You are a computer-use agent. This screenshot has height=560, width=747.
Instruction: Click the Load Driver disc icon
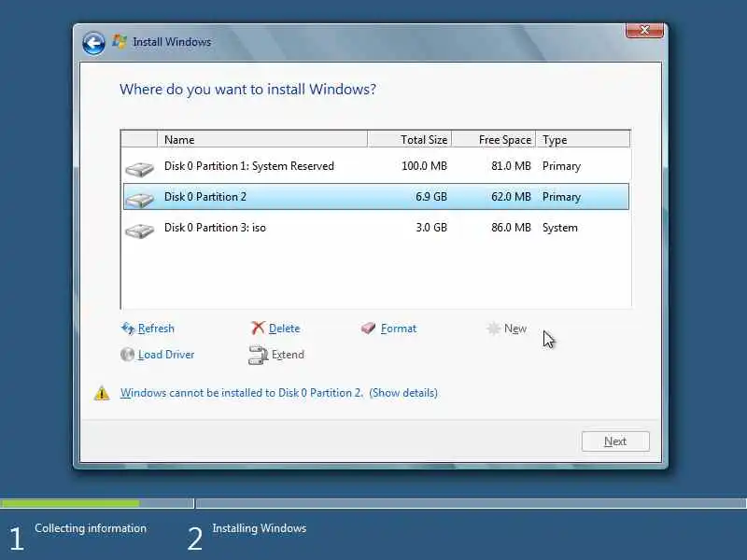pos(127,355)
